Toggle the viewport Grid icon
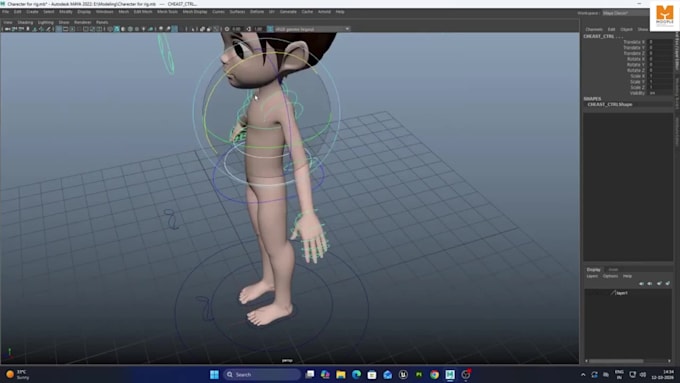 (x=59, y=29)
